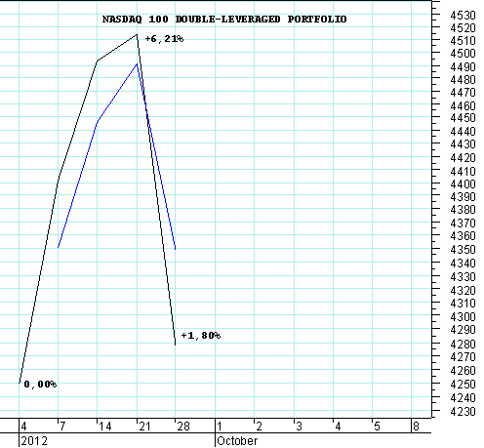Viewport: 484px width, 448px height.
Task: Click the 4230 y-axis value
Action: [463, 412]
